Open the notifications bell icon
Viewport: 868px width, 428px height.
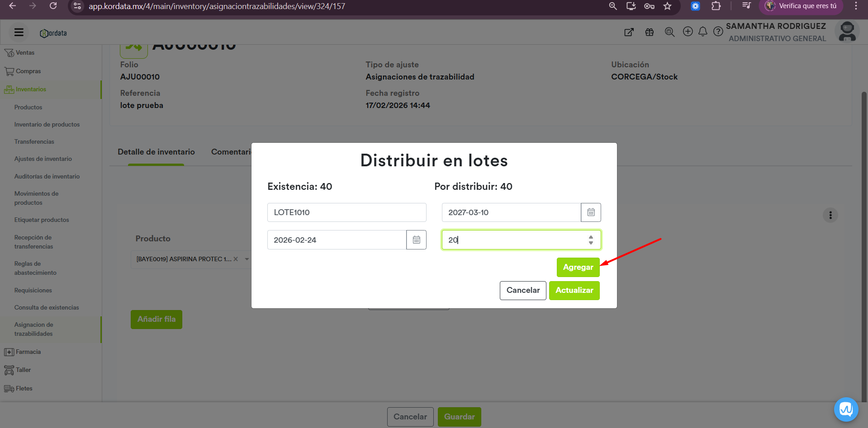[x=702, y=32]
